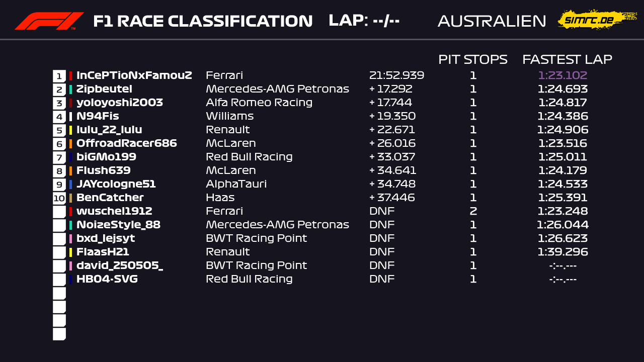Click the F1 logo in the header

click(49, 21)
